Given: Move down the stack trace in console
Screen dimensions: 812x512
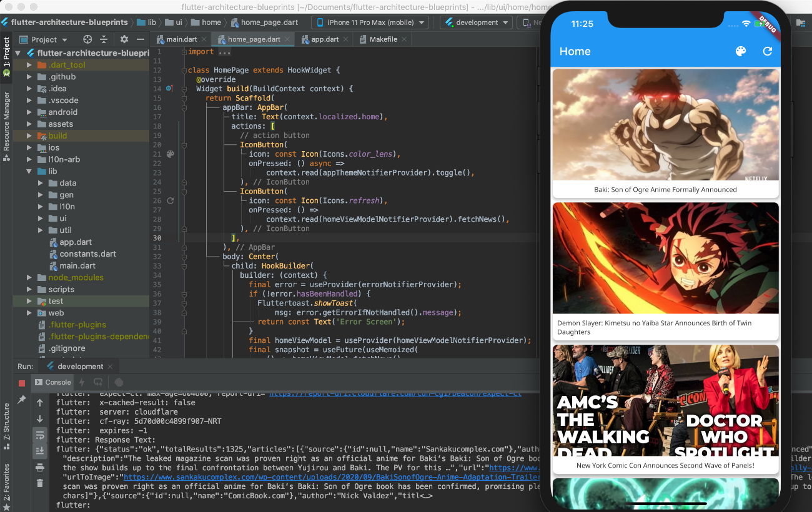Looking at the screenshot, I should pyautogui.click(x=40, y=419).
